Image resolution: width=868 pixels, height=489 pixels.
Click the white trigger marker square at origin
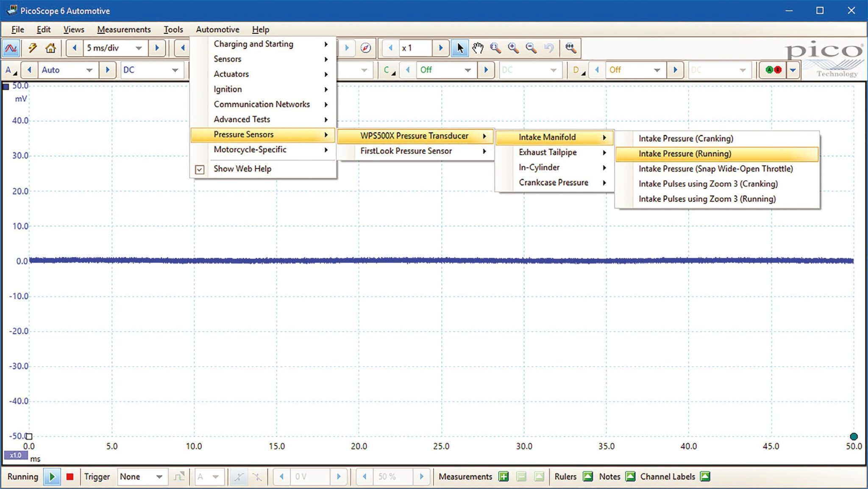tap(29, 436)
